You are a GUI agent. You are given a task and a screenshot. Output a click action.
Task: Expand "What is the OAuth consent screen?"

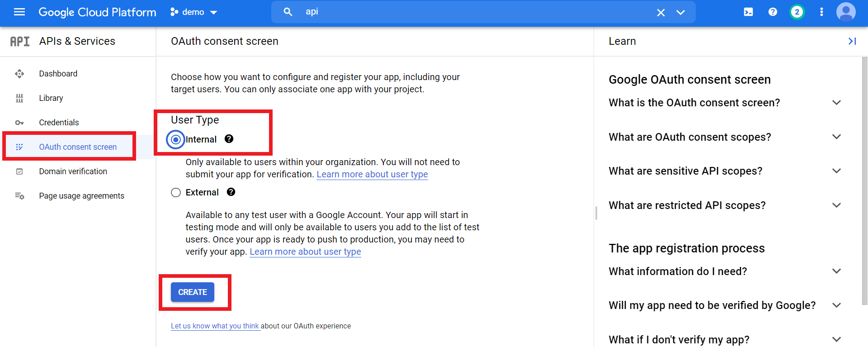(x=836, y=103)
